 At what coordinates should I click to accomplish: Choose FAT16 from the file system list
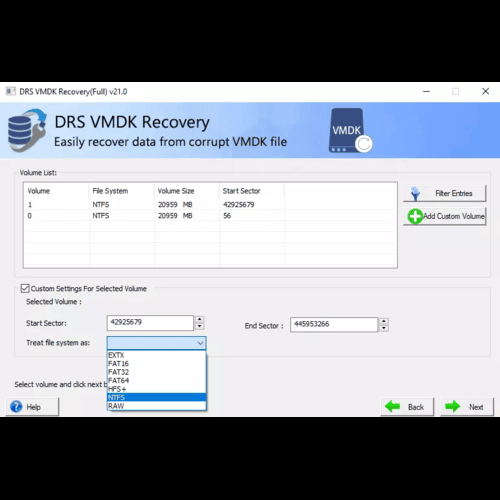coord(157,364)
